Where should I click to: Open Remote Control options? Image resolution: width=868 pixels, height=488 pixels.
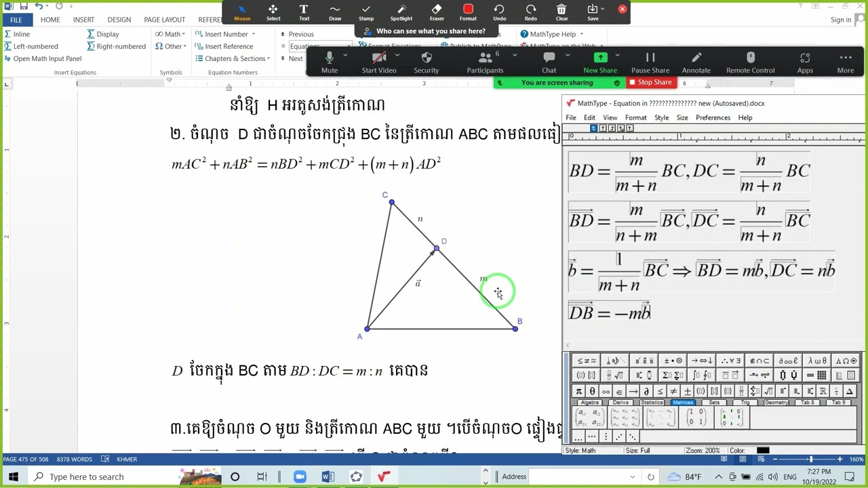click(x=751, y=62)
